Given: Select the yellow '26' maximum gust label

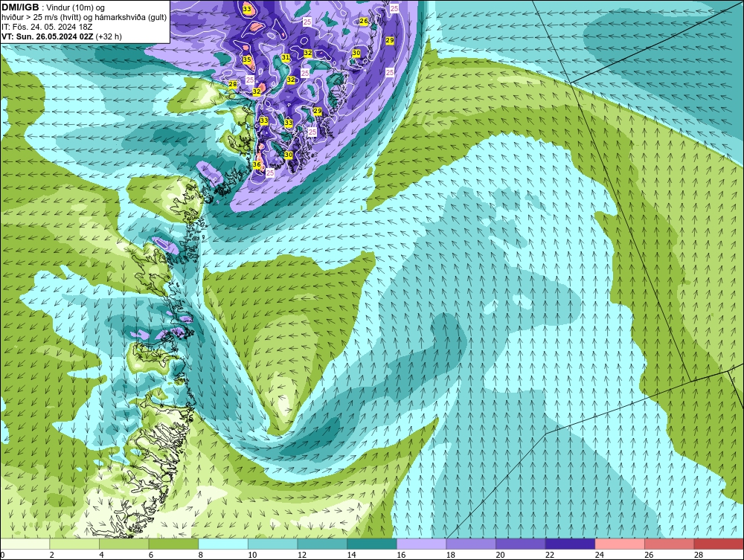Looking at the screenshot, I should coord(364,22).
